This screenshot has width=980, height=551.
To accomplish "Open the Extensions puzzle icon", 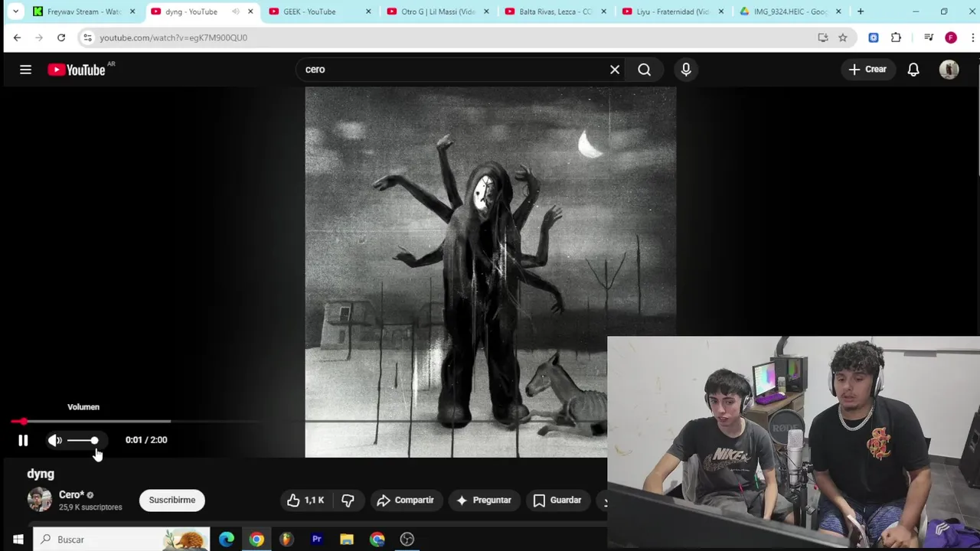I will point(896,37).
